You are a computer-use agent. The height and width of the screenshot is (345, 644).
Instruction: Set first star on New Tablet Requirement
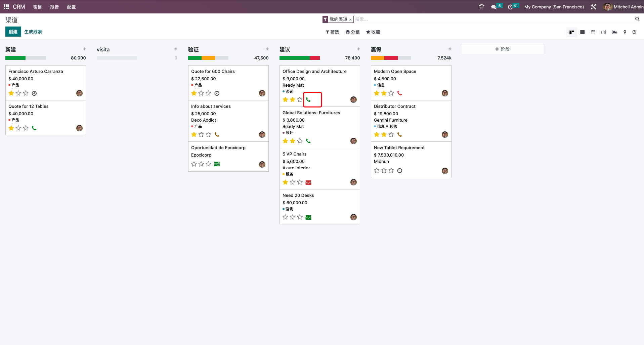[x=377, y=170]
